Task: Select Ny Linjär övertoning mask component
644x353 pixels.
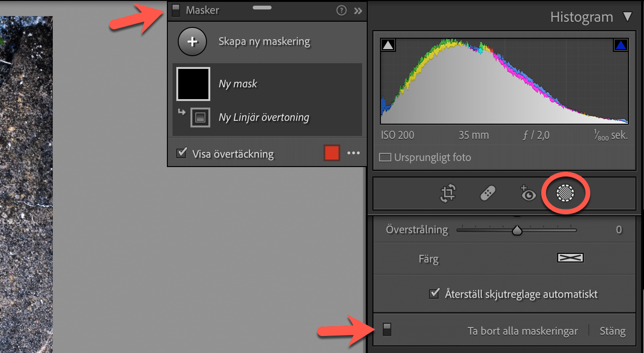Action: click(264, 118)
